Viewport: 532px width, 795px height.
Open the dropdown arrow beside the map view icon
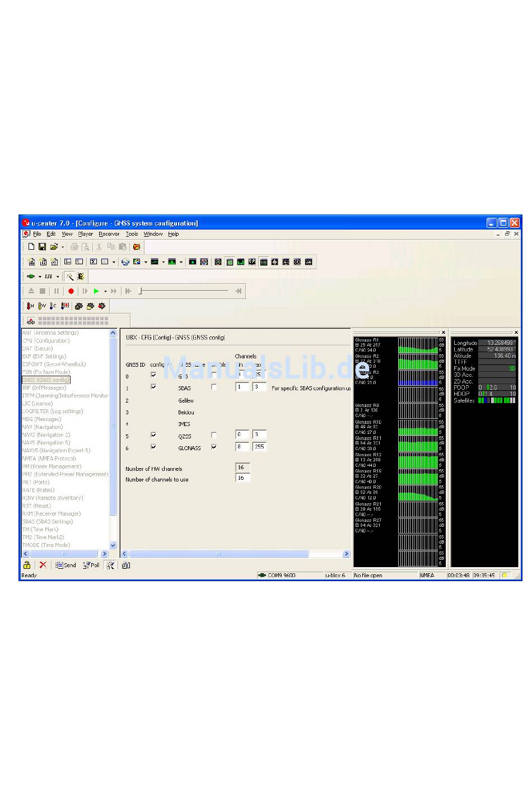[x=146, y=262]
